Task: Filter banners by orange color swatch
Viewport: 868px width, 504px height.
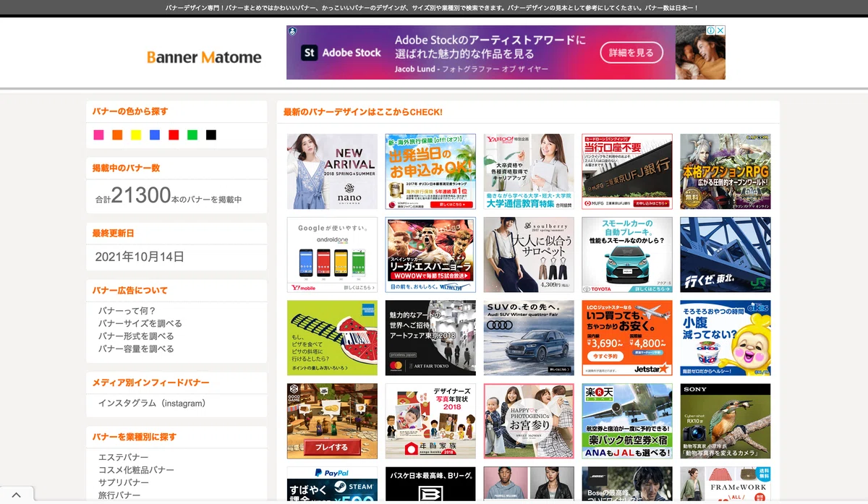Action: tap(117, 135)
